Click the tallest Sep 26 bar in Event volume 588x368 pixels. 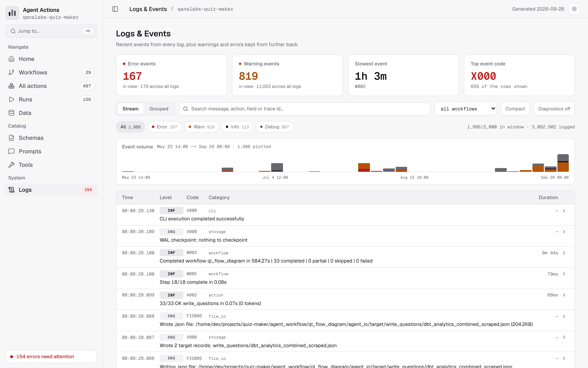tap(563, 163)
